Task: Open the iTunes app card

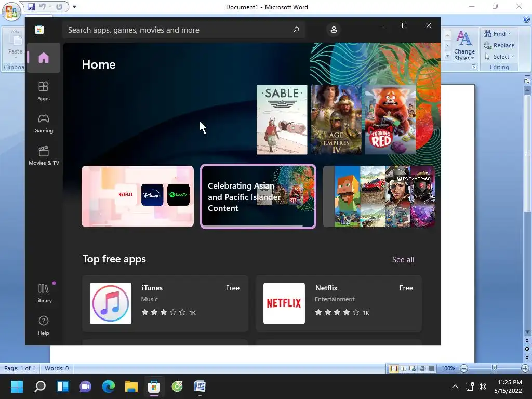Action: 165,303
